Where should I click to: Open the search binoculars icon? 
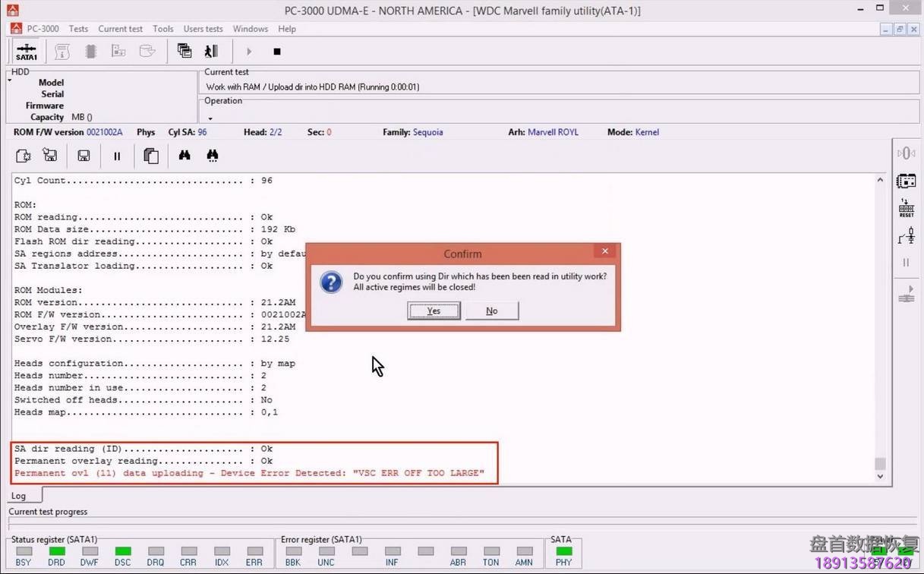[184, 155]
